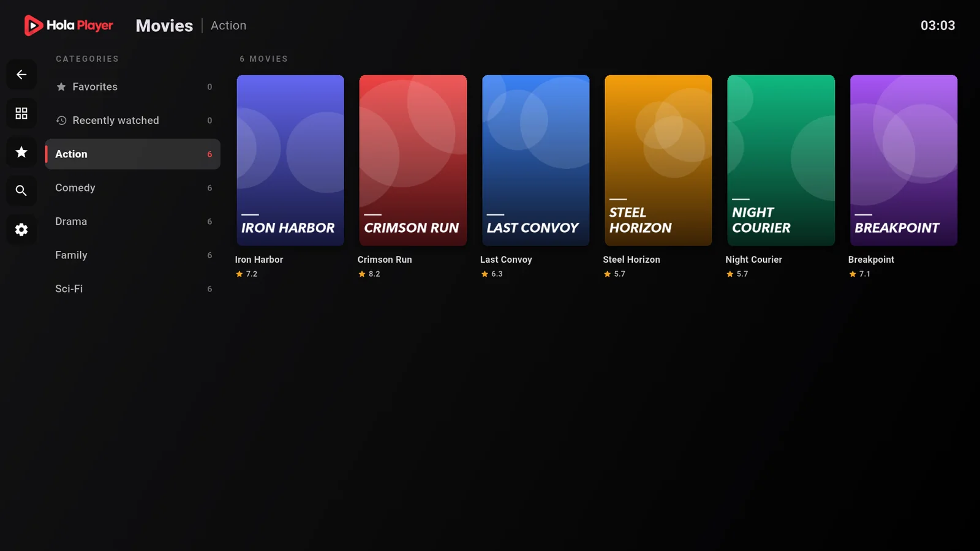Click the Action breadcrumb in the header
Screen dimensions: 980x551
(228, 26)
